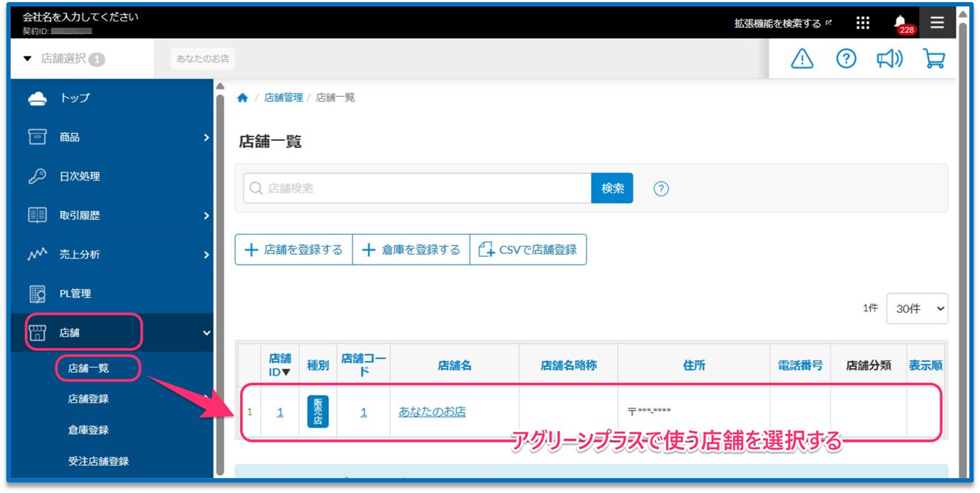Open the help question mark icon in header

tap(845, 59)
